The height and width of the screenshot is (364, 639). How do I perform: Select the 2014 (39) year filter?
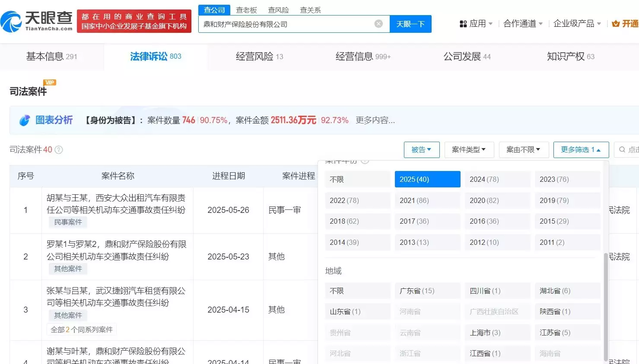358,242
